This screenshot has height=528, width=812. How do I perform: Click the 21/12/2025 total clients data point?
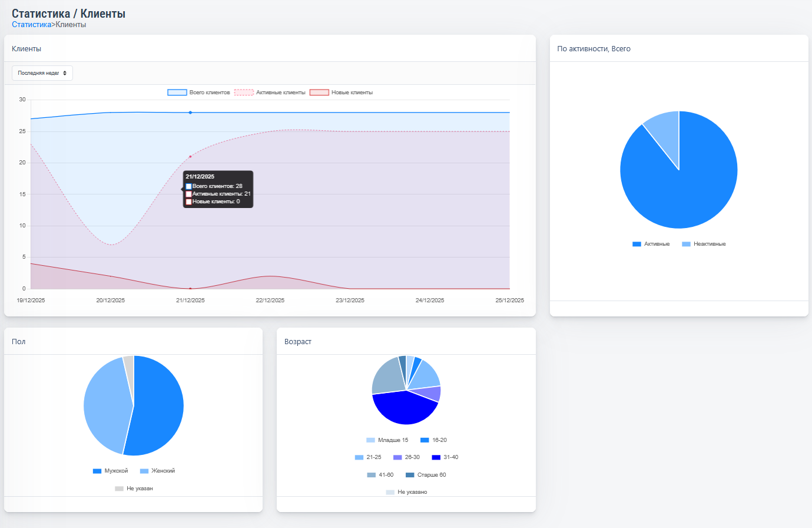pyautogui.click(x=190, y=113)
